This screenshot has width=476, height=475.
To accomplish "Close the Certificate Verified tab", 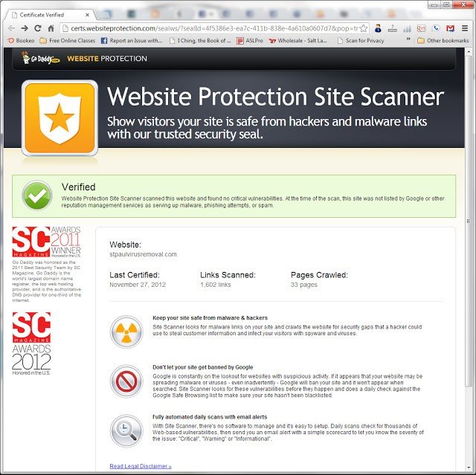I will pyautogui.click(x=88, y=15).
